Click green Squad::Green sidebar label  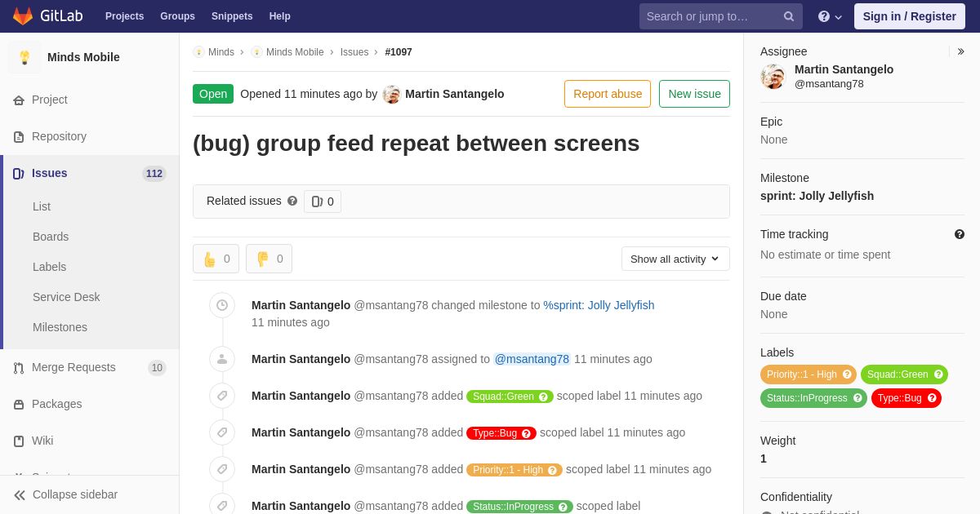[904, 374]
